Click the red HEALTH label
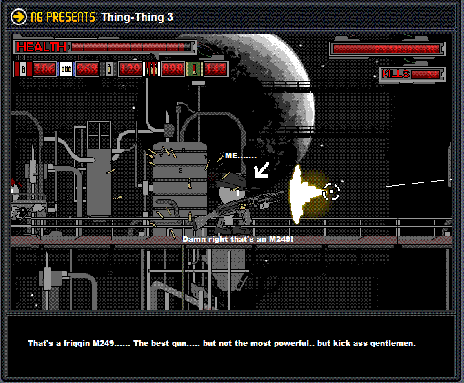Screen dimensions: 464x383 point(42,47)
